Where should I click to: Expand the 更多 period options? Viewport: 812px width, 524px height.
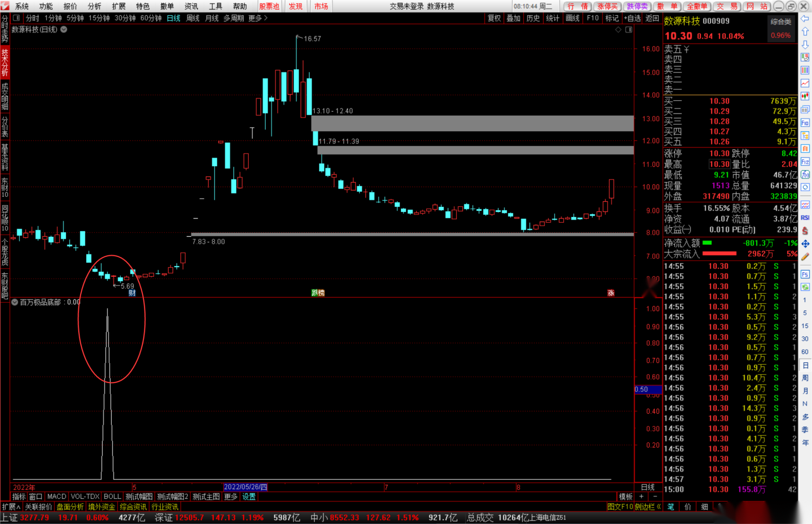257,18
